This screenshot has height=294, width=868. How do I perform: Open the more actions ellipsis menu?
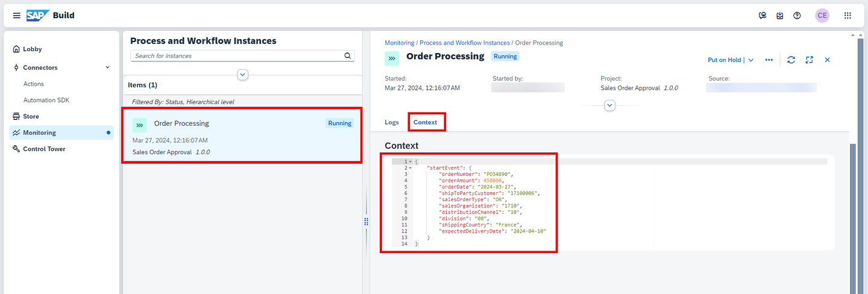point(769,60)
